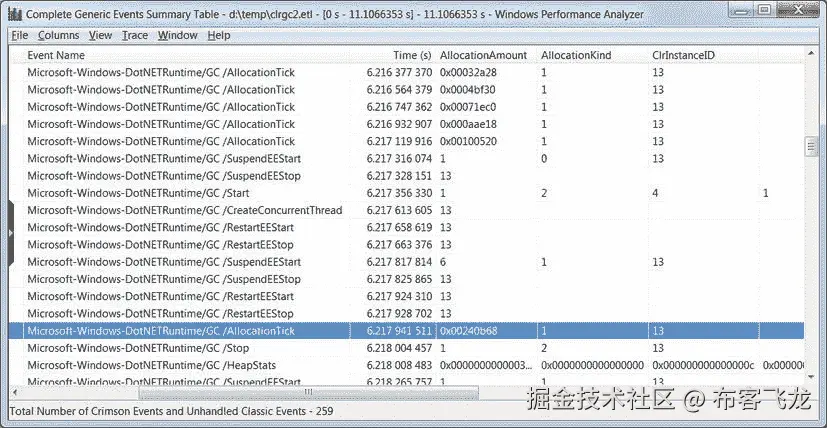Viewport: 827px width, 428px height.
Task: Click the AllocationAmount value 0x00032a28
Action: pos(468,72)
